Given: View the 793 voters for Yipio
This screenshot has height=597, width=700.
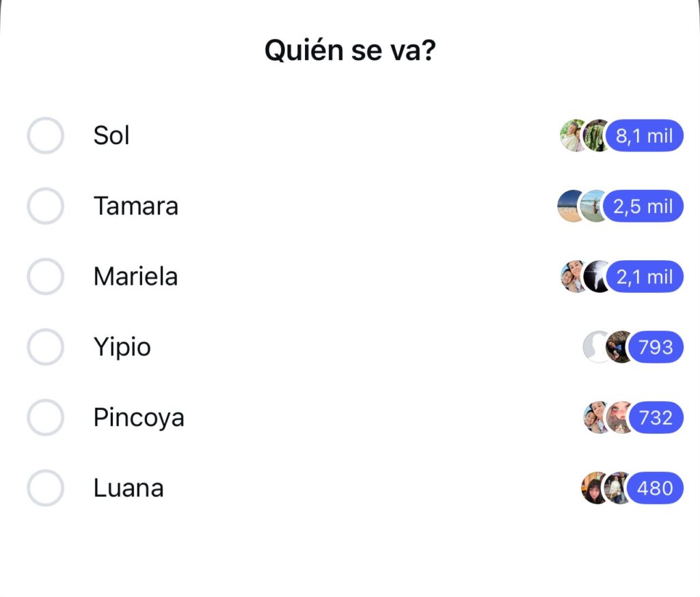Looking at the screenshot, I should (x=656, y=347).
